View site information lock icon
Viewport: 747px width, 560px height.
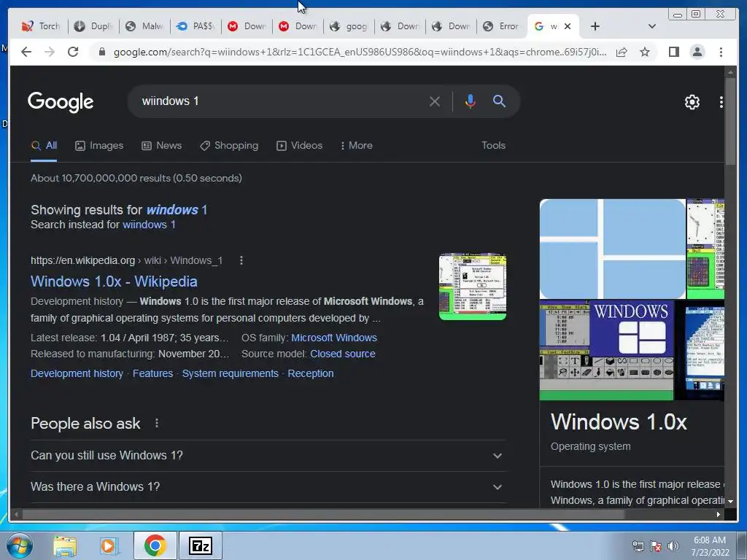coord(101,52)
